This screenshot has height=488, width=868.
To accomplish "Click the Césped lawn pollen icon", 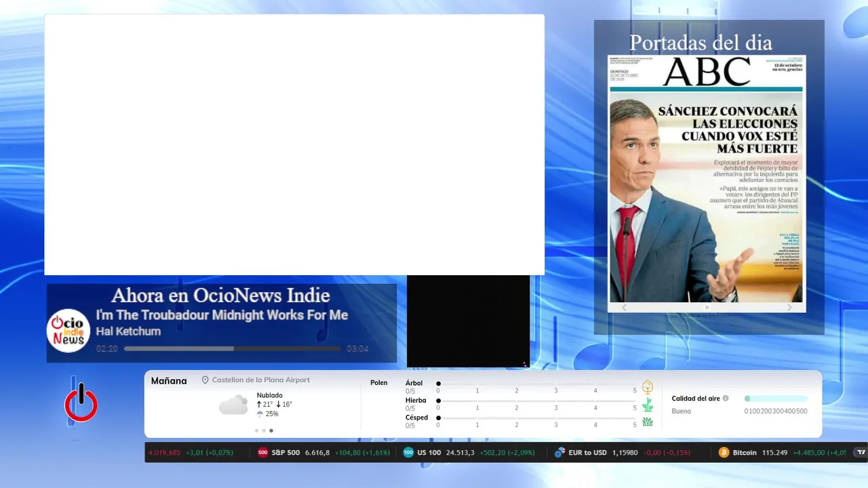I will [648, 422].
